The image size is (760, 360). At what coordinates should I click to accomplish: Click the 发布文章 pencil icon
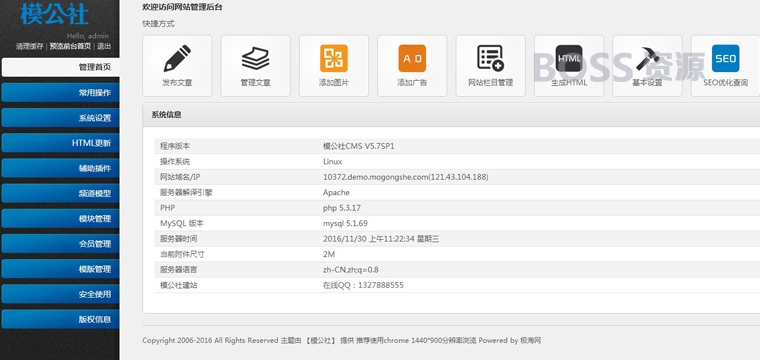177,59
